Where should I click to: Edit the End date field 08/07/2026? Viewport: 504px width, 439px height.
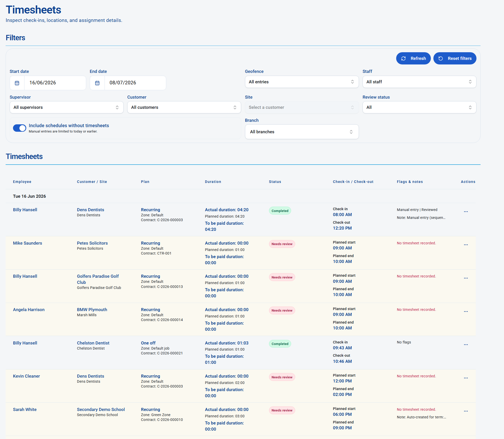135,83
